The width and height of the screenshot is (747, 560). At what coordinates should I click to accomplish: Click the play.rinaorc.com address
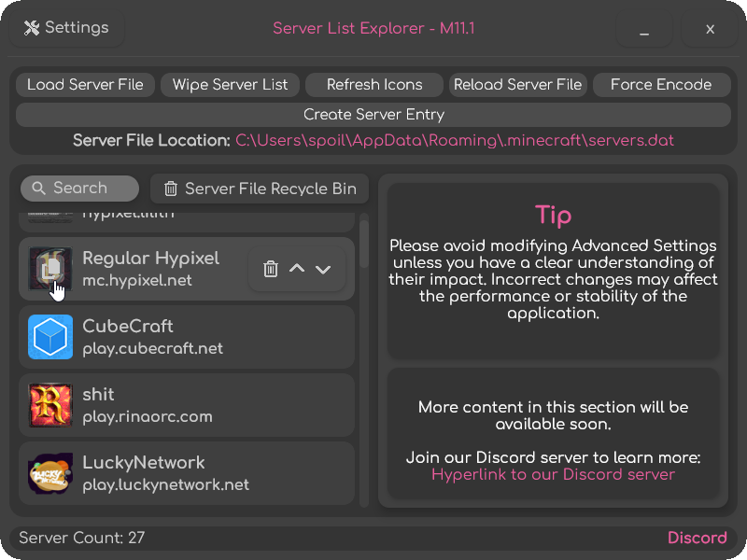(x=148, y=416)
